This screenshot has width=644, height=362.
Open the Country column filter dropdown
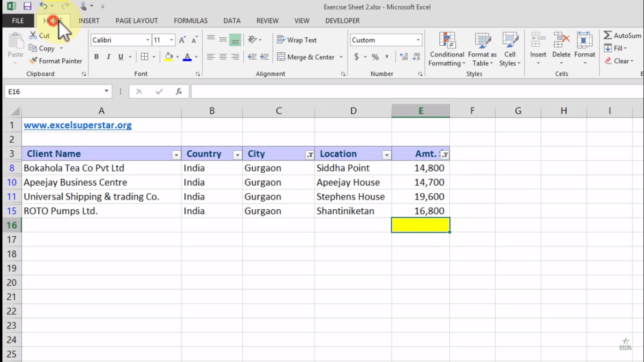238,154
